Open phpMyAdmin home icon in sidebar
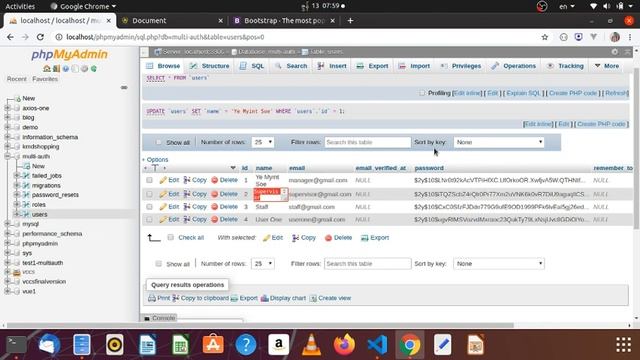The image size is (640, 360). point(47,69)
